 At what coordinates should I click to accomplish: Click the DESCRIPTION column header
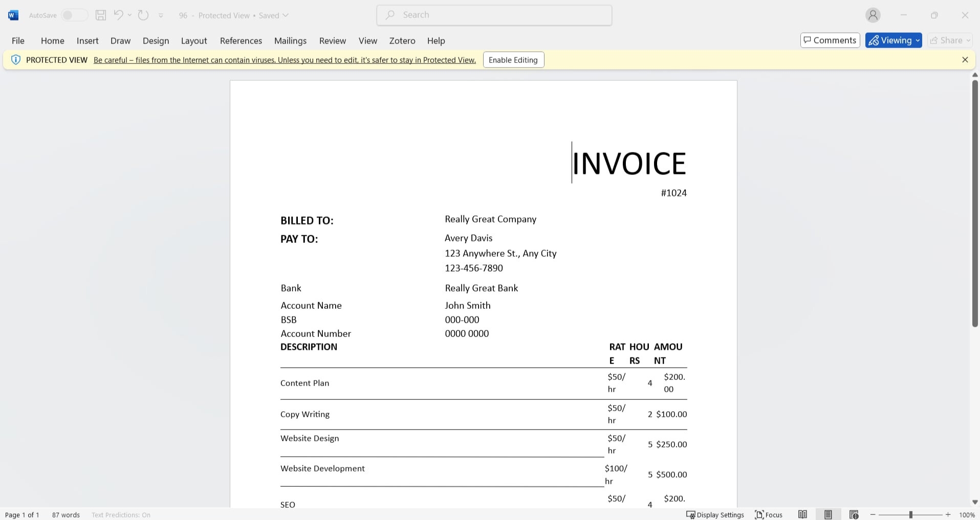coord(309,347)
